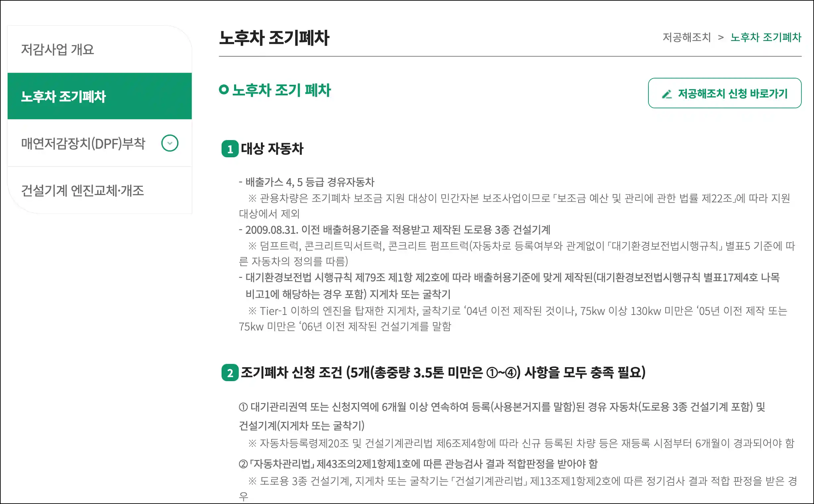814x504 pixels.
Task: Click the 저공해조치 breadcrumb link
Action: [x=687, y=37]
